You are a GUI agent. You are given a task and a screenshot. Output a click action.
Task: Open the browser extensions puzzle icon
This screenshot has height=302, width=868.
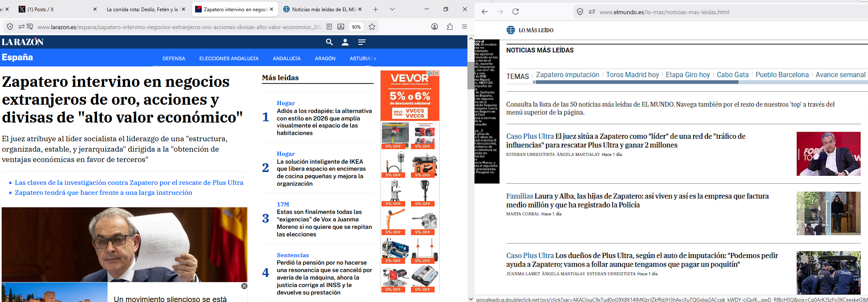450,27
